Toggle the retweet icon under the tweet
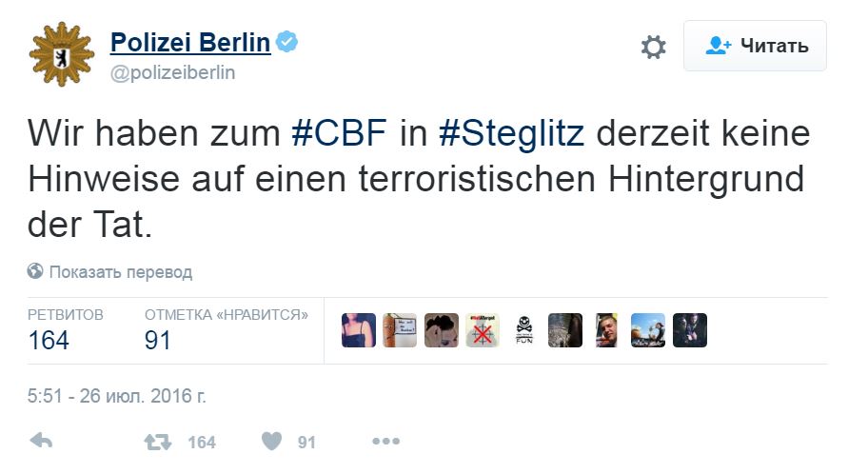868x474 pixels. pos(156,442)
